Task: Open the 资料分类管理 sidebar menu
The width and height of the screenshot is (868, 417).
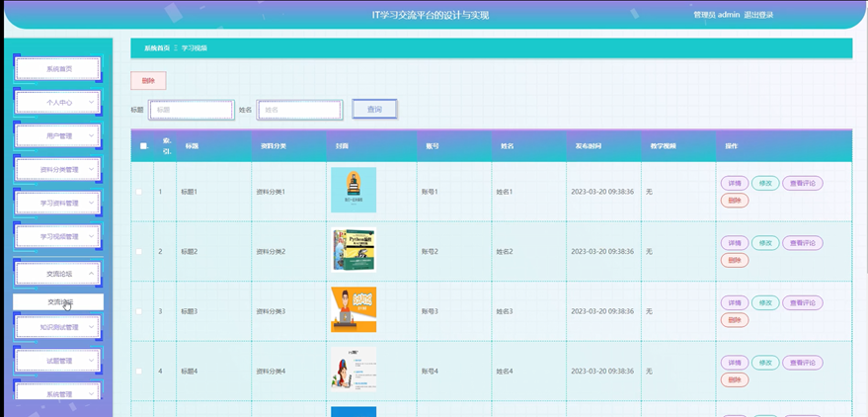Action: 58,169
